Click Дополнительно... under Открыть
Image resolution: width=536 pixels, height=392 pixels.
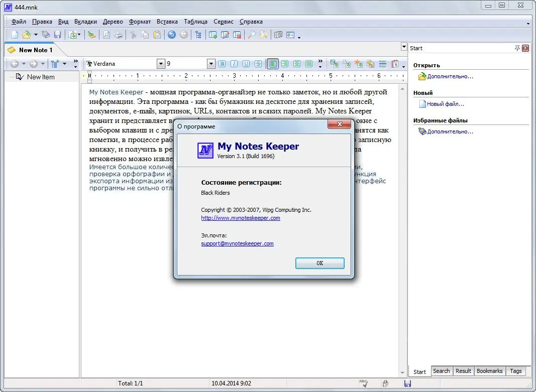pyautogui.click(x=450, y=76)
